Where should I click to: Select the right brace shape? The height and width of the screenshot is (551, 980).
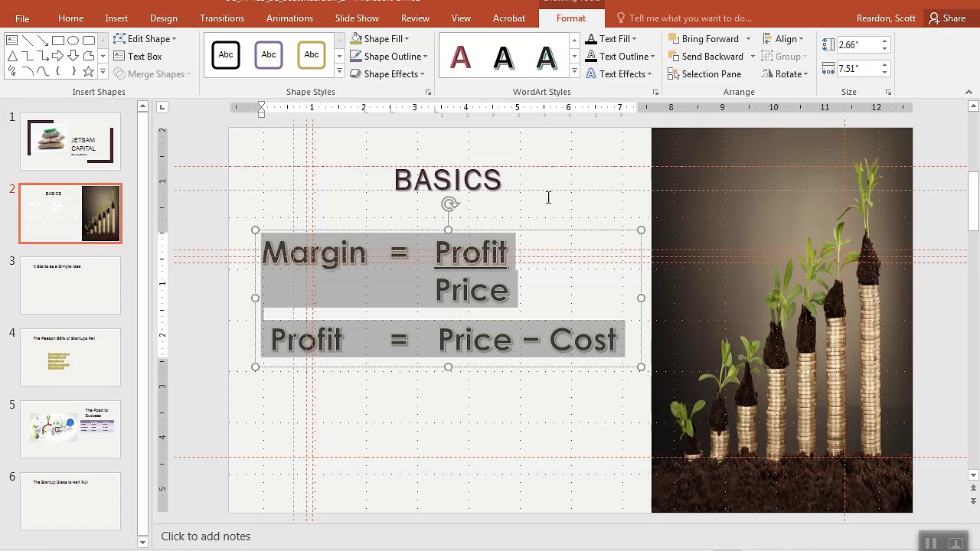point(73,71)
